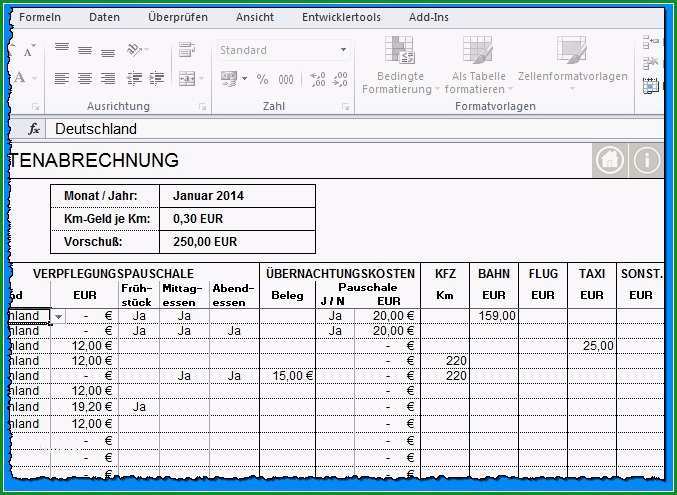Click the wrap text icon
This screenshot has height=495, width=677.
click(187, 49)
